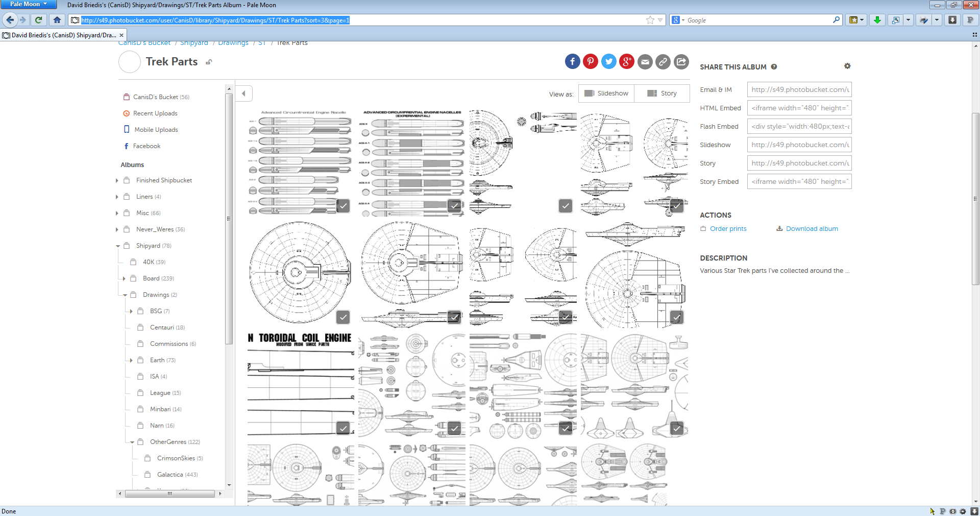Select wedge-hull starship thumbnail checkbox in second row
This screenshot has width=980, height=516.
(x=454, y=317)
